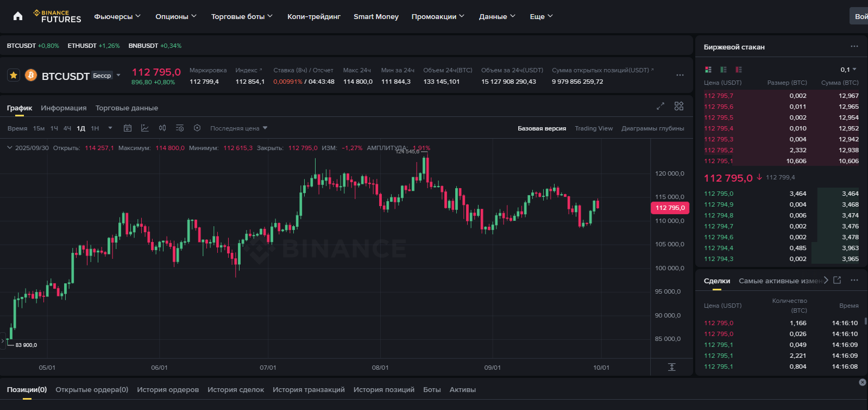868x410 pixels.
Task: Switch chart to Trading View
Action: pyautogui.click(x=594, y=128)
